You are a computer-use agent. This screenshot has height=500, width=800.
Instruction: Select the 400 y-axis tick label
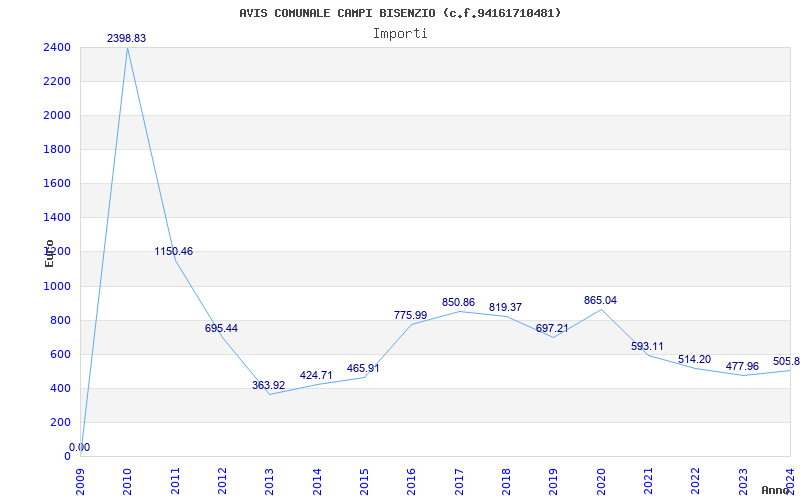tap(60, 389)
